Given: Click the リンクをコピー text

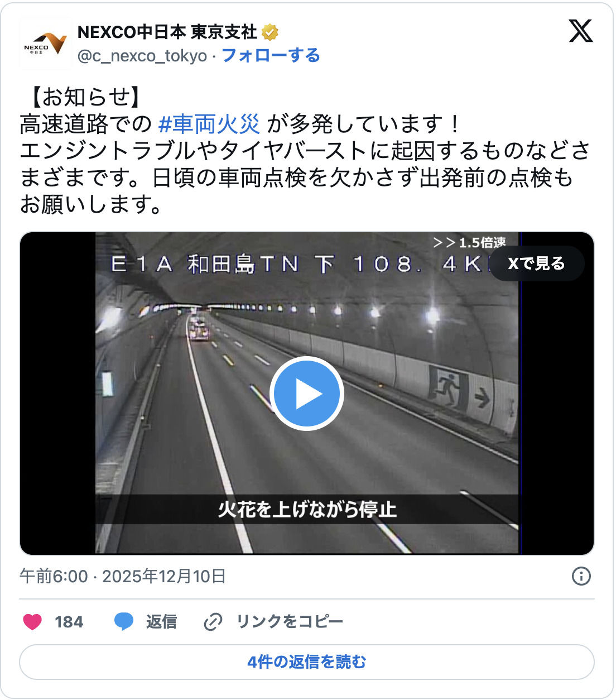Looking at the screenshot, I should click(290, 621).
